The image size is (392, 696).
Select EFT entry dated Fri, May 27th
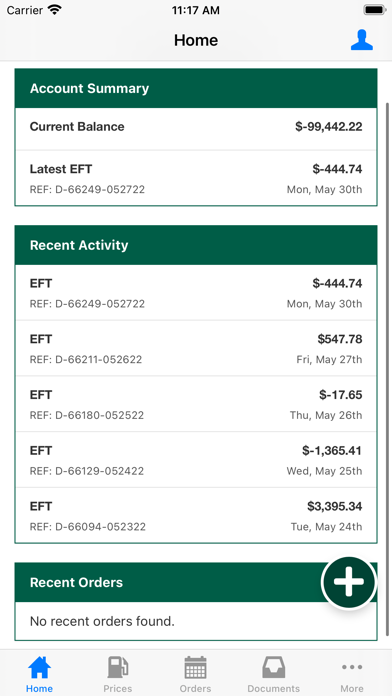[196, 348]
